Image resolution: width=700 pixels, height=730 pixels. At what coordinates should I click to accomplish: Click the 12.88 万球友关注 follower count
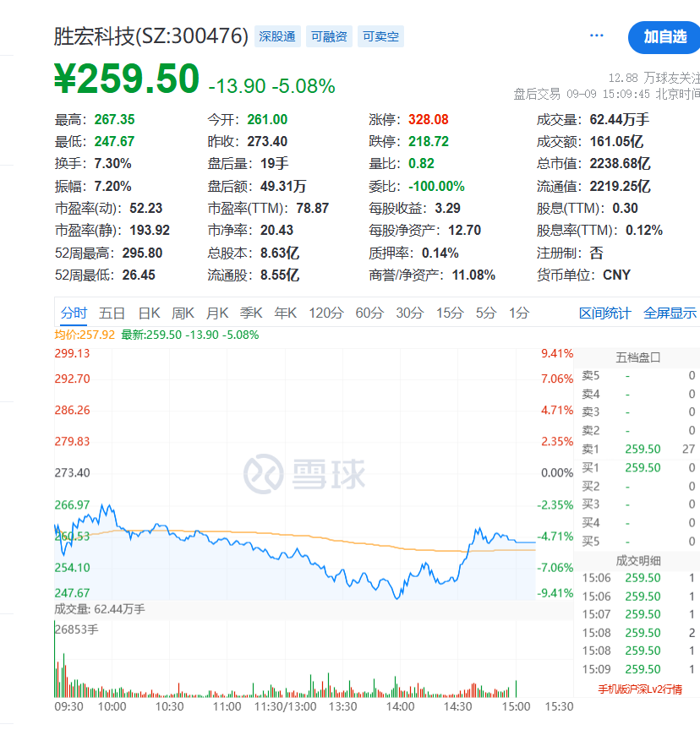coord(654,78)
